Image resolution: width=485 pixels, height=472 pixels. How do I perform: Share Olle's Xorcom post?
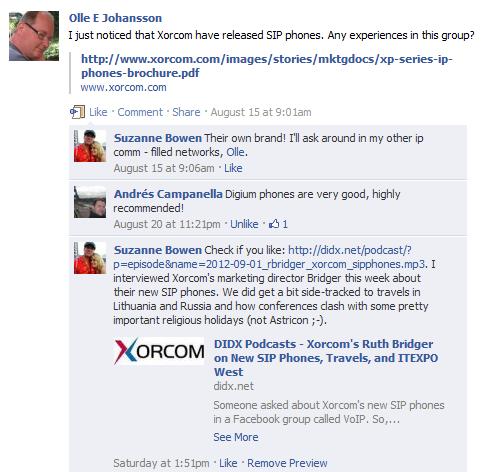(186, 112)
